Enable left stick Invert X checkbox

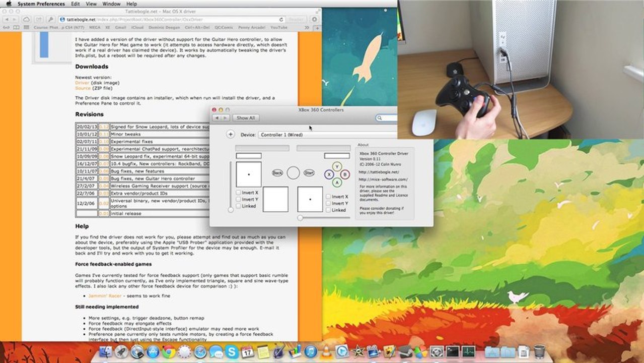pyautogui.click(x=238, y=193)
